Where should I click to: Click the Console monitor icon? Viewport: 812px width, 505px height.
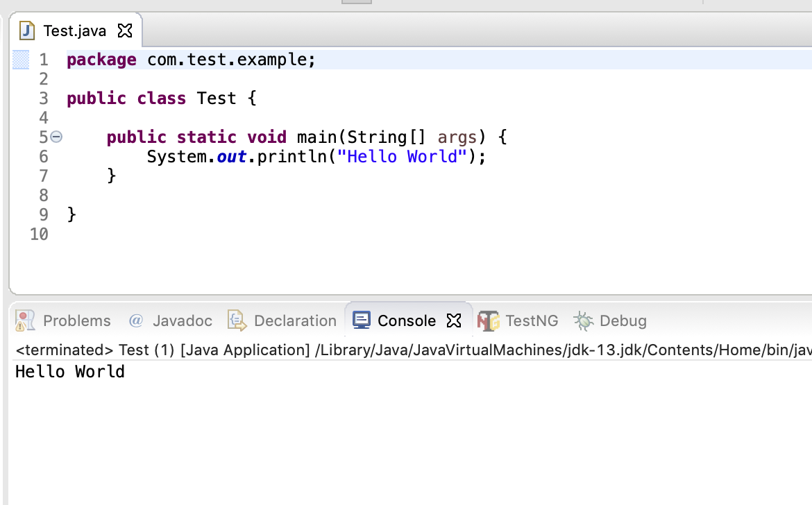pos(361,320)
